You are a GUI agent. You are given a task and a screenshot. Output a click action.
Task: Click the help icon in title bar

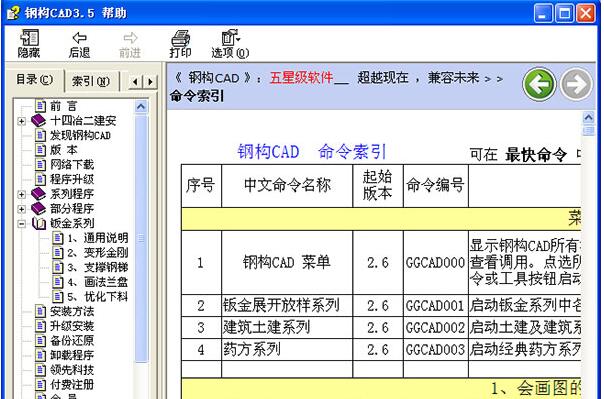pyautogui.click(x=13, y=13)
